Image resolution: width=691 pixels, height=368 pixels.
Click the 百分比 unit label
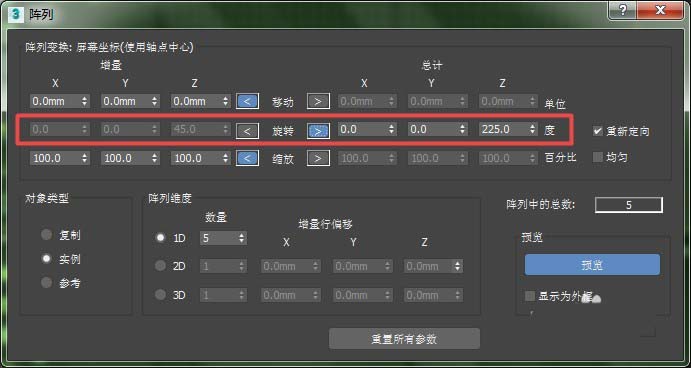pyautogui.click(x=561, y=158)
